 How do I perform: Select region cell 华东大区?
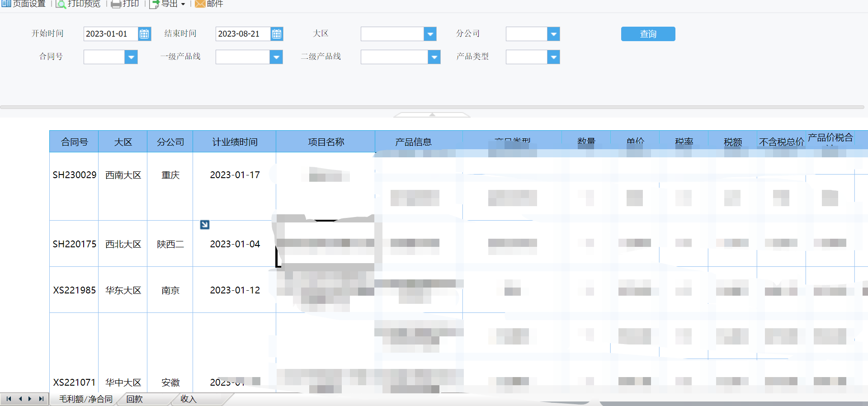pos(123,290)
